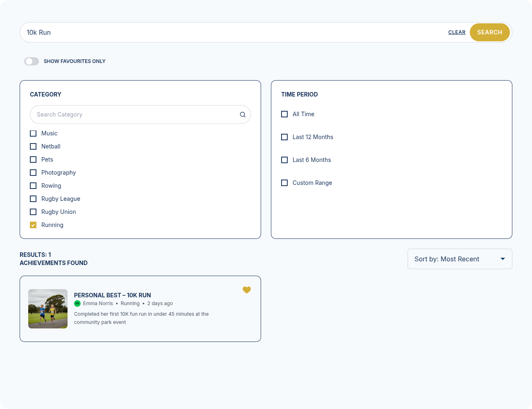Unfavourite the 10K run achievement heart
Image resolution: width=532 pixels, height=409 pixels.
246,290
